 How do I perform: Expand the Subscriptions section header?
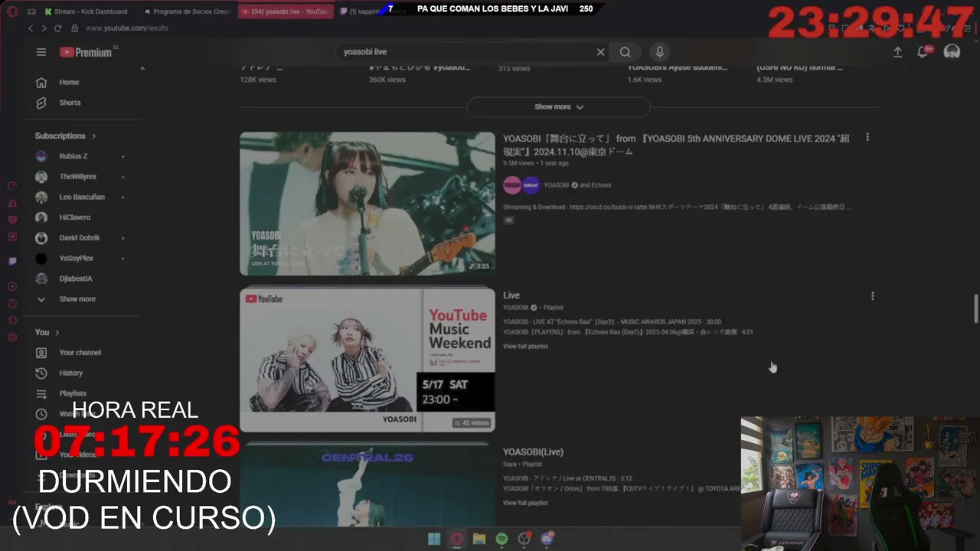(x=66, y=135)
